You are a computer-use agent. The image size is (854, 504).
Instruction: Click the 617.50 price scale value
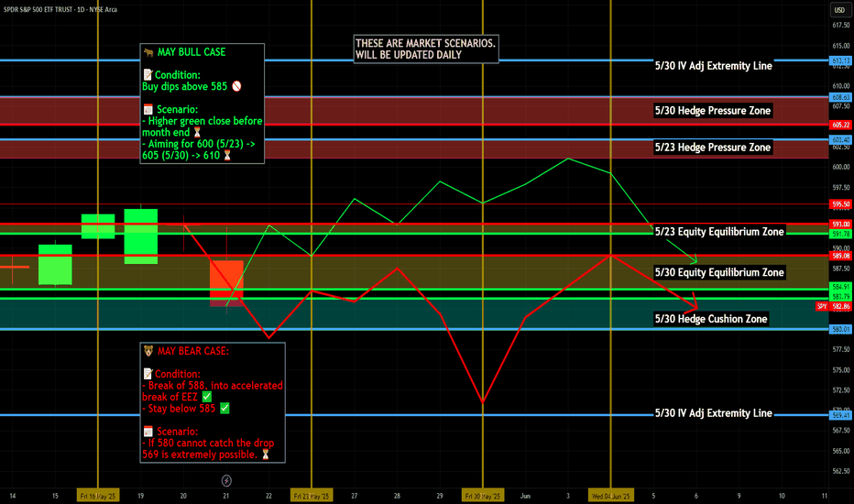coord(841,26)
